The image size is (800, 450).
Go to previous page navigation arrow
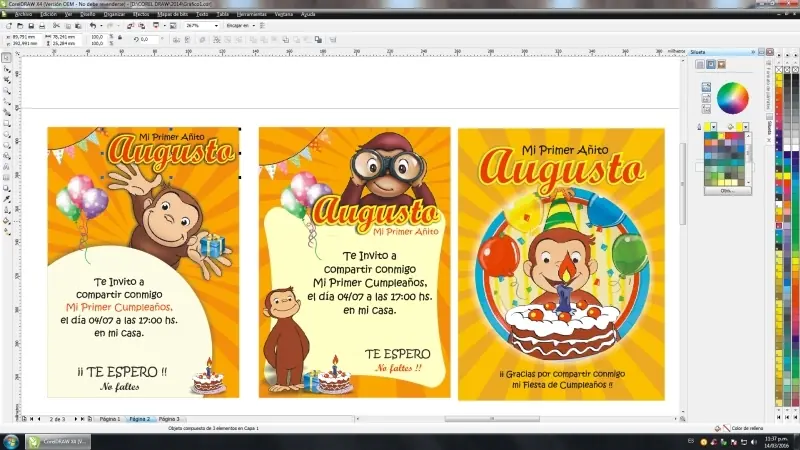point(39,419)
